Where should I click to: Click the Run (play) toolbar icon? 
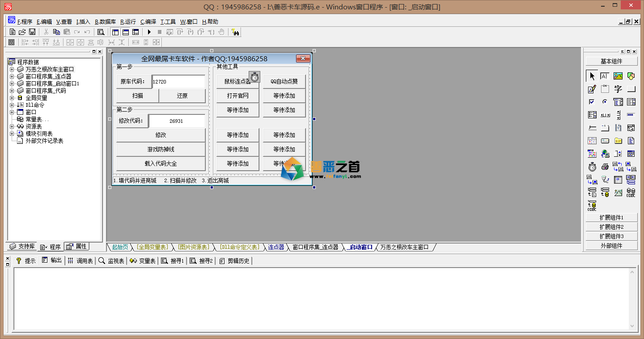[149, 32]
